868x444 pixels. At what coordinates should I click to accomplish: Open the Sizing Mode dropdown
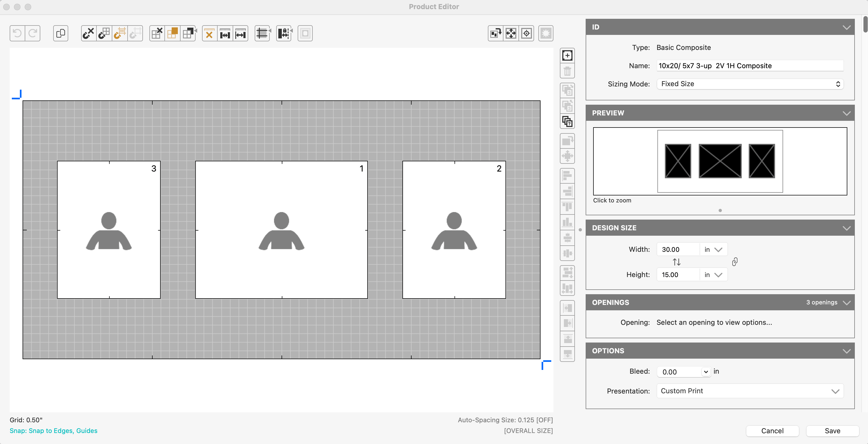point(750,84)
